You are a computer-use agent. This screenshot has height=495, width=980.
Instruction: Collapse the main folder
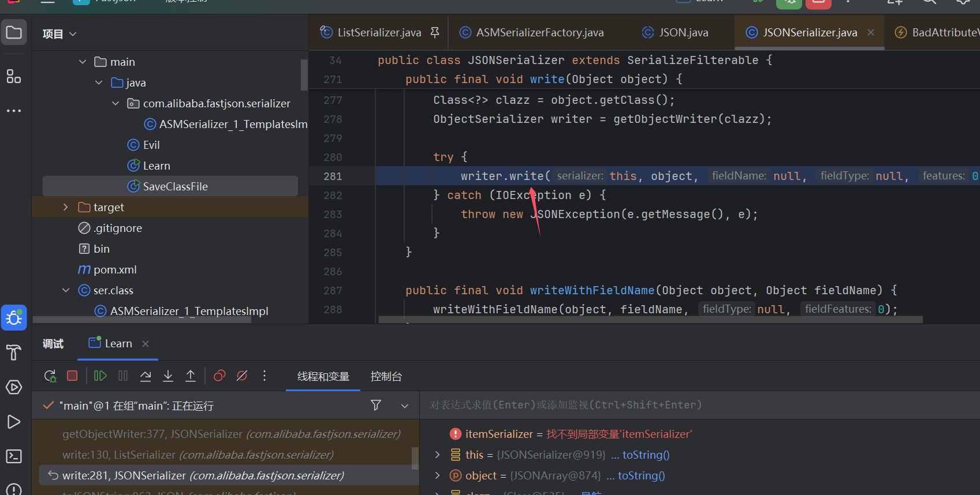coord(83,62)
